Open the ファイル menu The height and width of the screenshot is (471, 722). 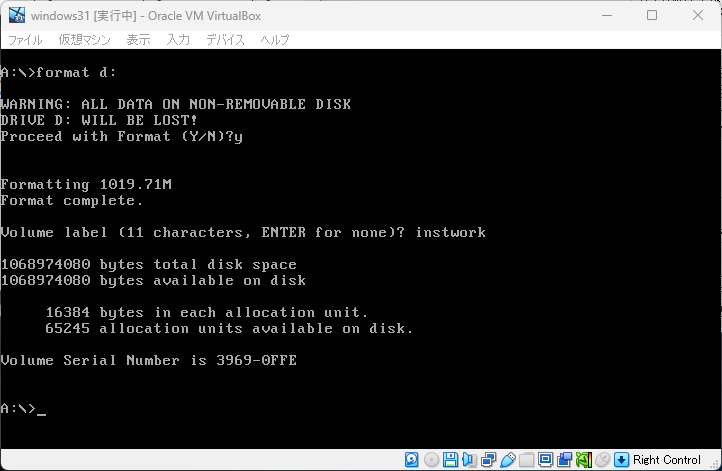(x=25, y=40)
